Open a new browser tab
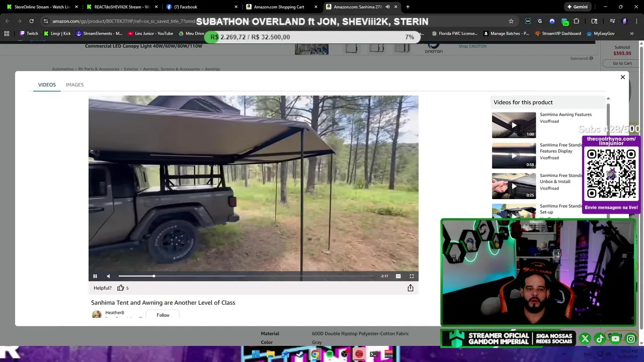 point(408,7)
